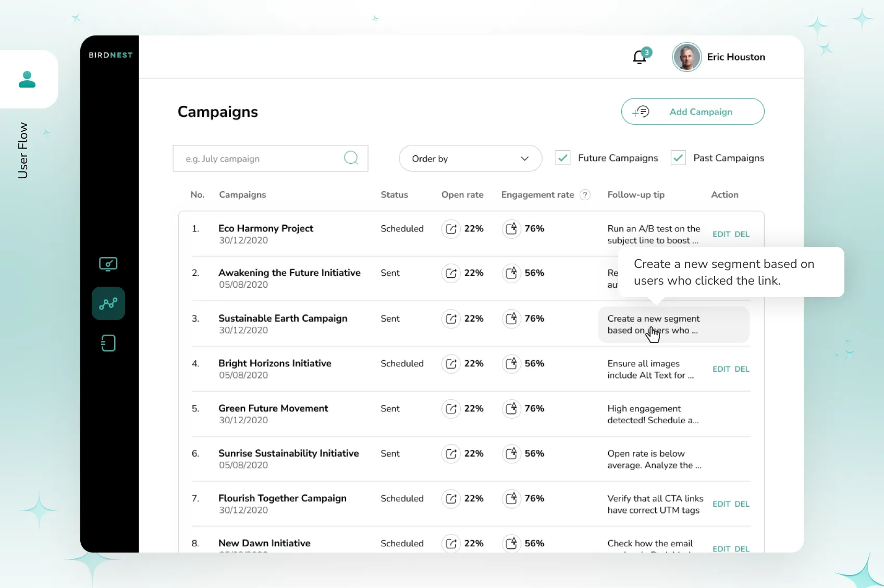
Task: Open Eric Houston profile menu
Action: click(719, 57)
